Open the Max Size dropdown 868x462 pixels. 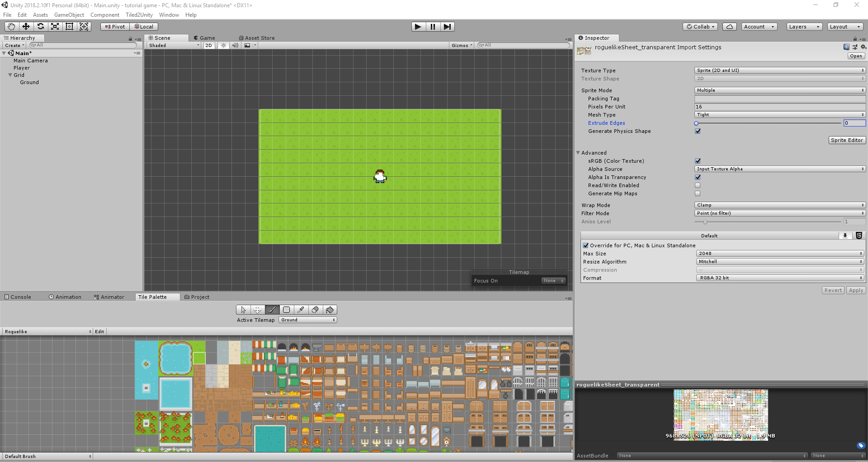779,253
